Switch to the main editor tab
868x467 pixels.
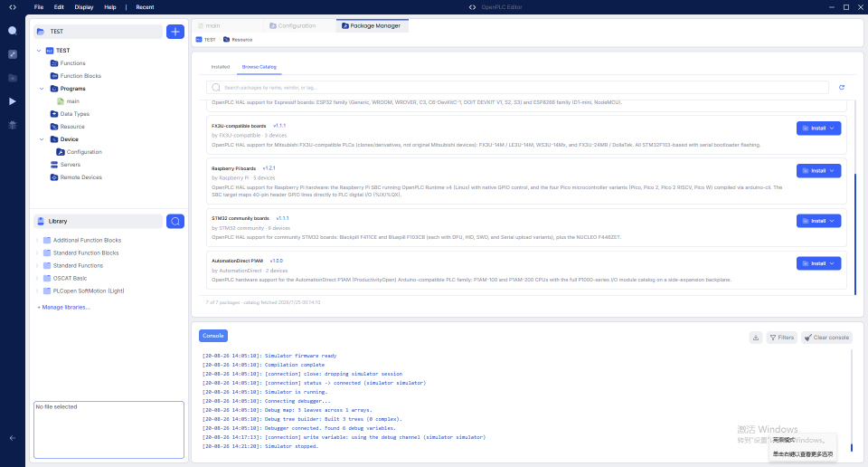point(227,25)
